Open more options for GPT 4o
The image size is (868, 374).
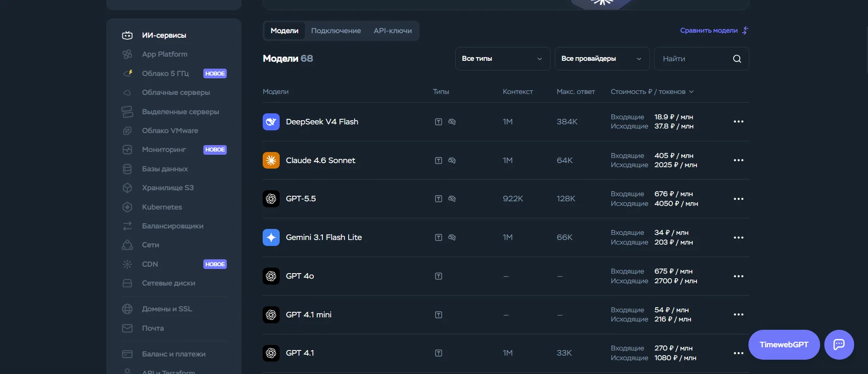739,276
